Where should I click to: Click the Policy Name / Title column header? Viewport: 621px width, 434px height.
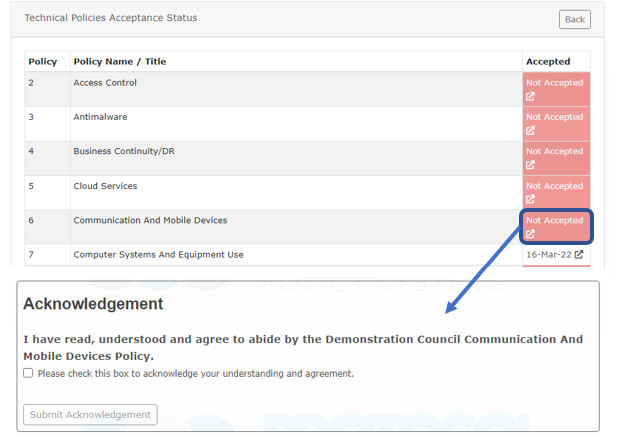coord(119,62)
